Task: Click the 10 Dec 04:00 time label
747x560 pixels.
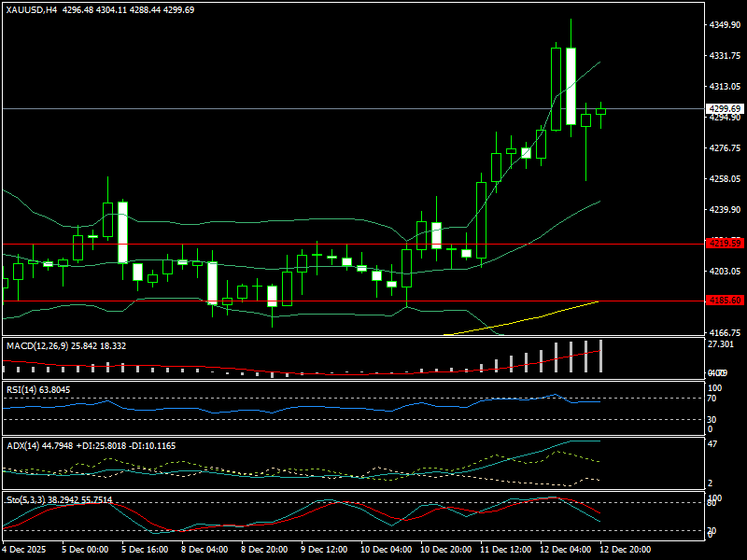Action: 386,550
